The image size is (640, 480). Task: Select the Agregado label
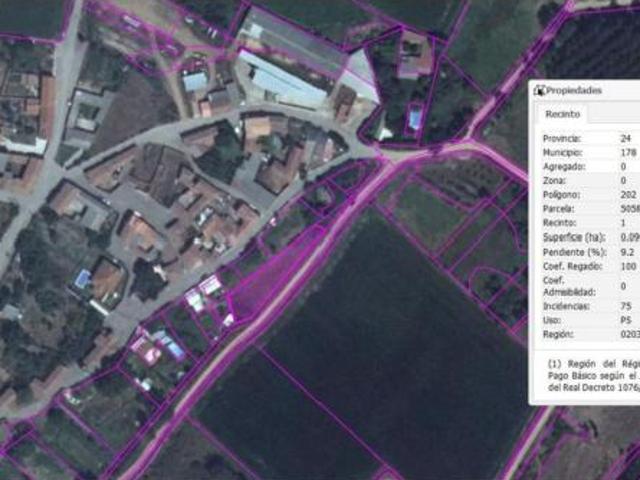pos(564,167)
